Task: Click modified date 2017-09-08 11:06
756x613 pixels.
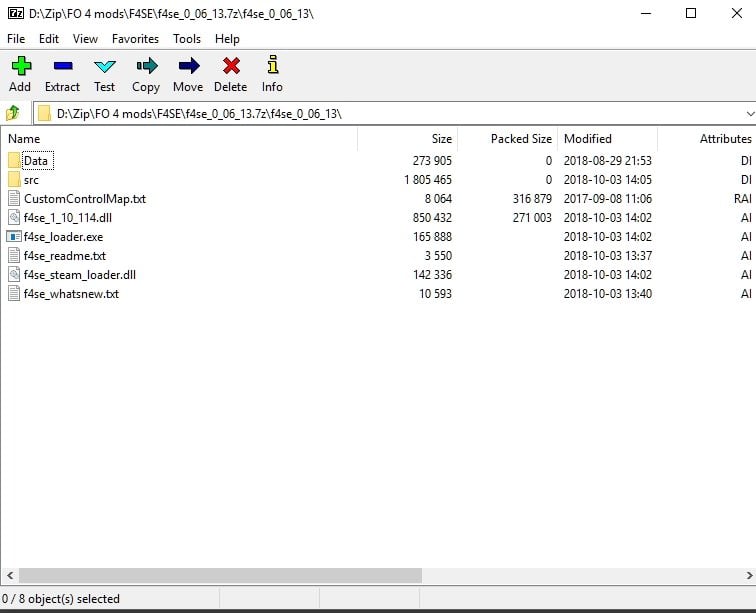Action: pos(608,199)
